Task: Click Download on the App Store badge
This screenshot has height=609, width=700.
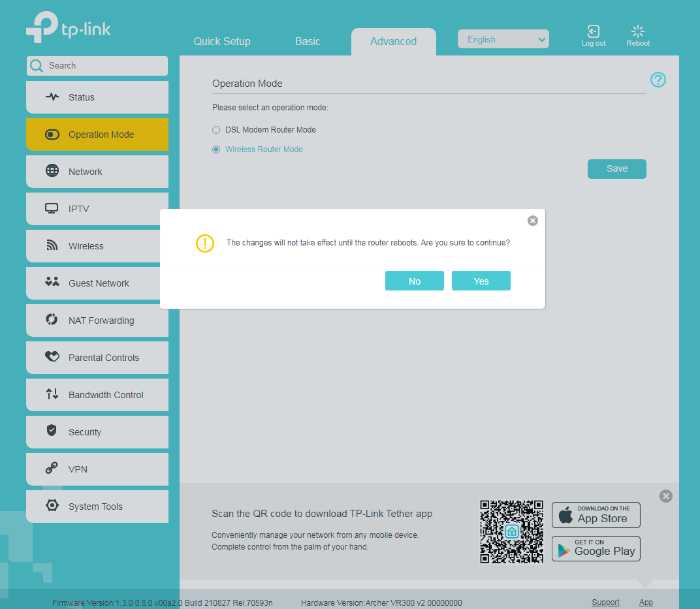Action: coord(596,515)
